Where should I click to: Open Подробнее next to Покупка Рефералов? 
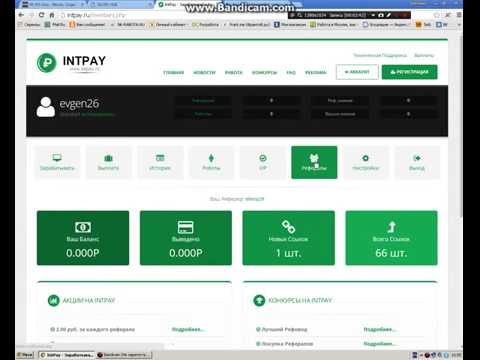pos(379,343)
